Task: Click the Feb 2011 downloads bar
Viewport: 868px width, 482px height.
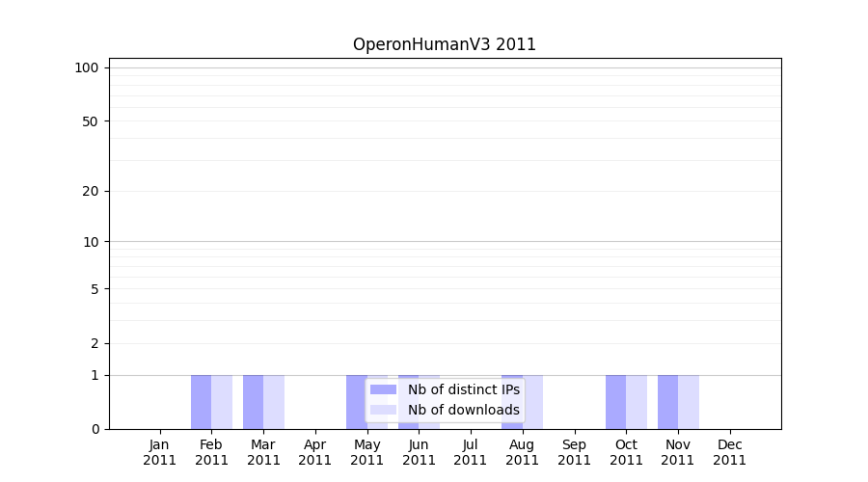Action: (x=222, y=402)
